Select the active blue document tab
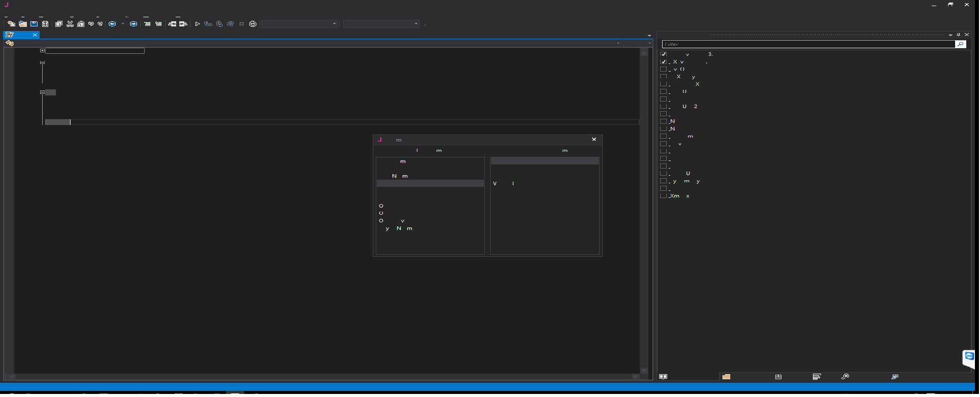 (18, 35)
